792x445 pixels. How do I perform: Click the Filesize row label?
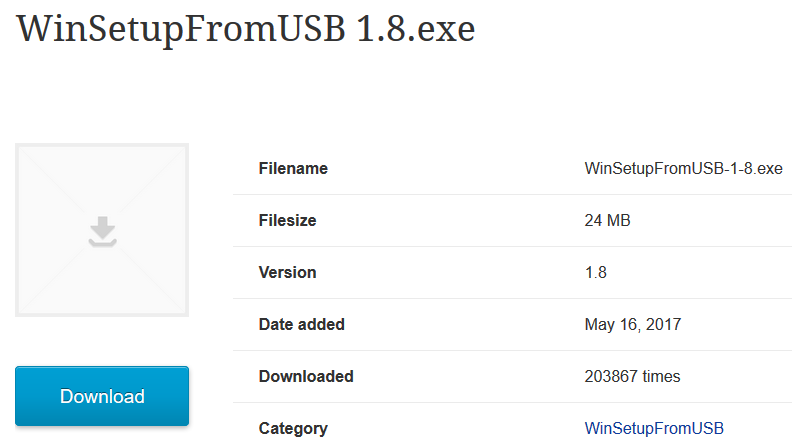point(287,220)
